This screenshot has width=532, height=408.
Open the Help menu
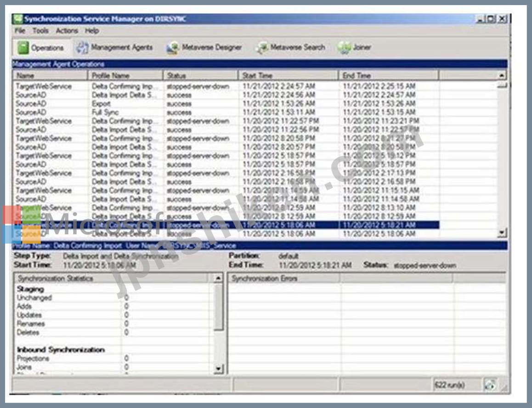(x=91, y=31)
